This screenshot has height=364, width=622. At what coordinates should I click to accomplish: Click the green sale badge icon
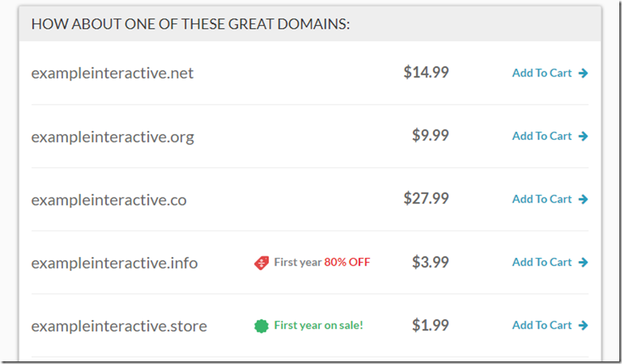(262, 326)
